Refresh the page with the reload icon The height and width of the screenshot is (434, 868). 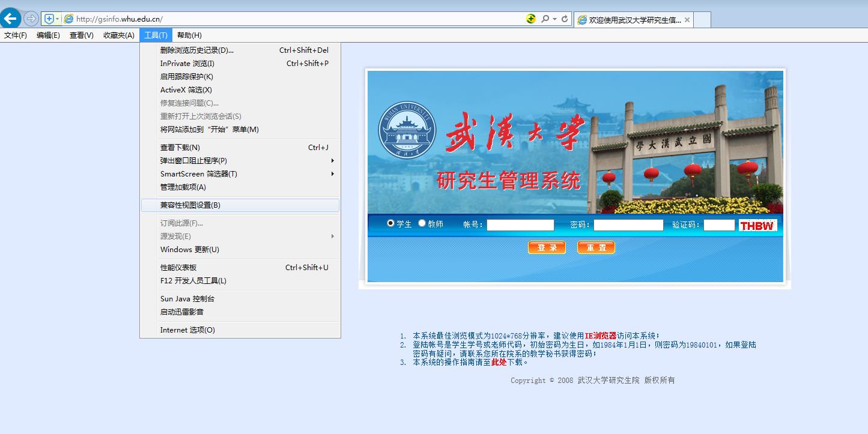click(x=565, y=19)
